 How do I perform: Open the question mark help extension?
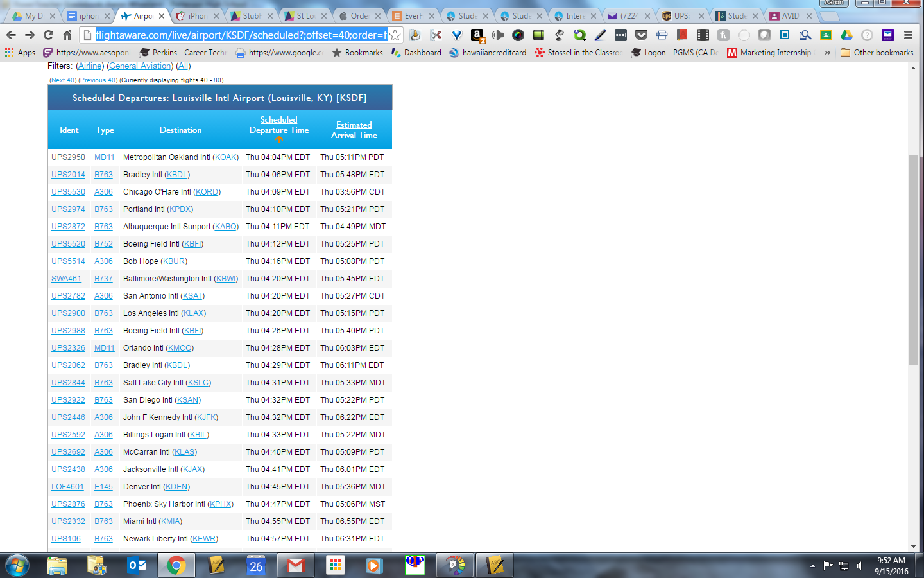pyautogui.click(x=867, y=35)
